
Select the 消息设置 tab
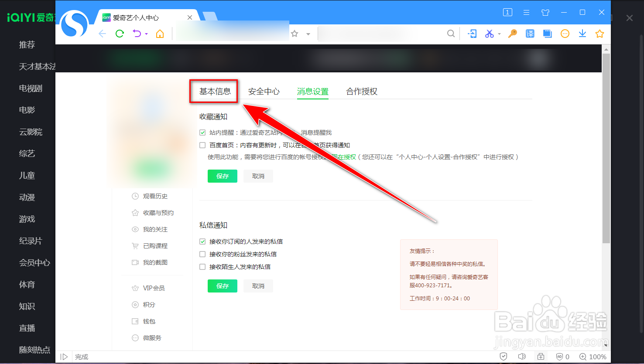[313, 92]
